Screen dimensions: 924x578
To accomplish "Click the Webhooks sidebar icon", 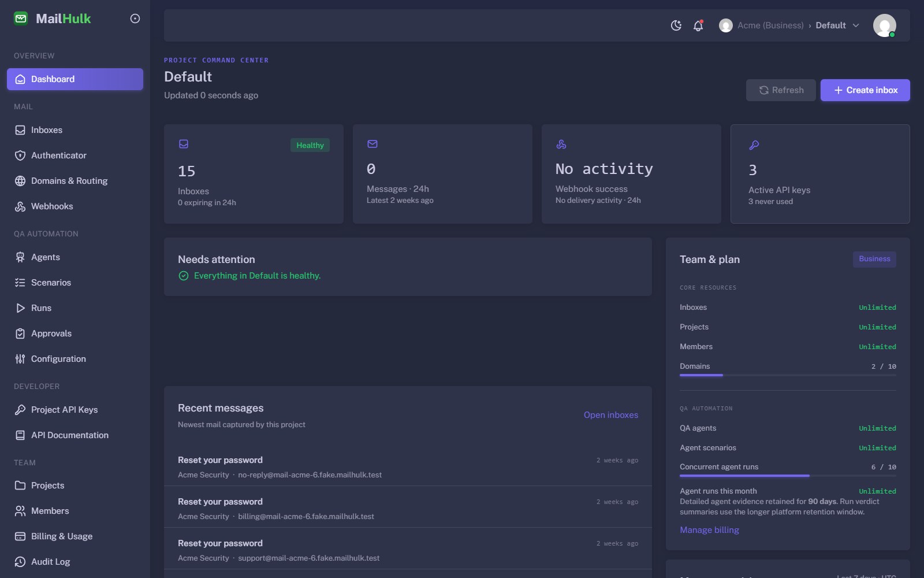I will click(x=20, y=206).
